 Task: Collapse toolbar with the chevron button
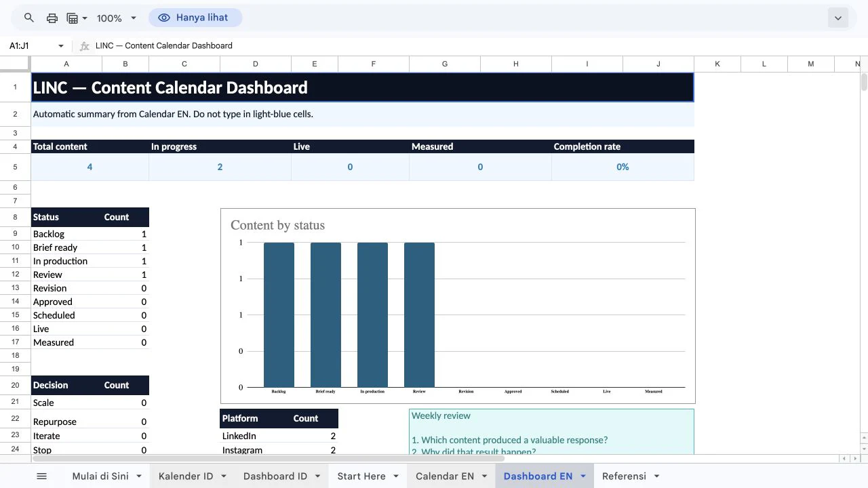pyautogui.click(x=838, y=18)
